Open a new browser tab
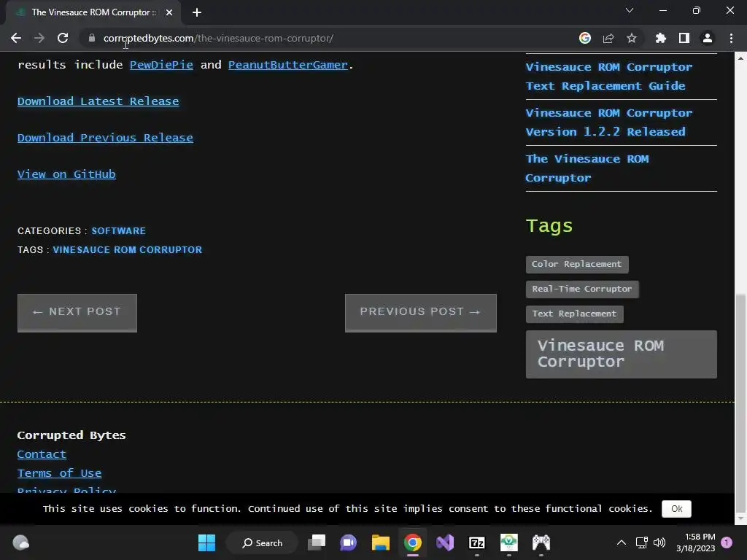This screenshot has height=560, width=747. [x=197, y=12]
